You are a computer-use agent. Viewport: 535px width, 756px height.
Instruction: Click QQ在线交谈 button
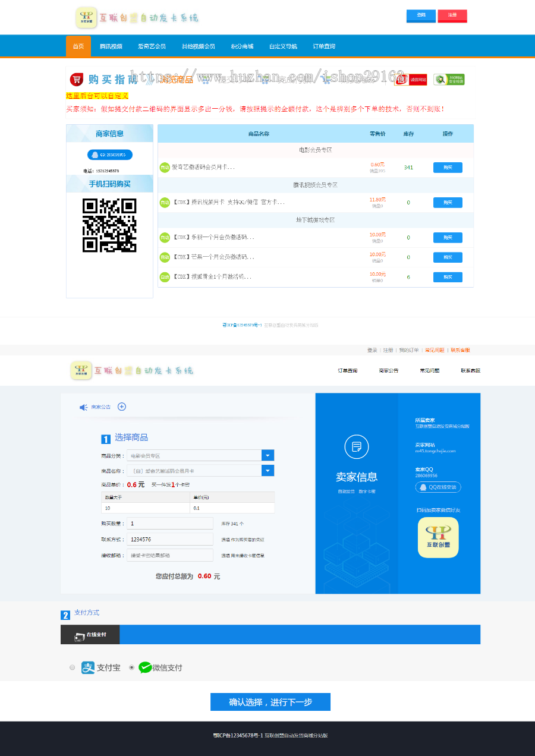click(438, 487)
